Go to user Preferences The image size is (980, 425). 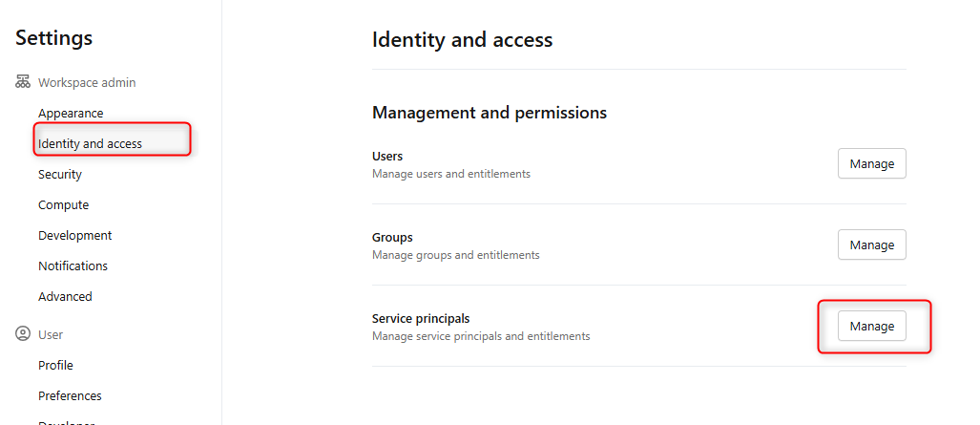70,396
